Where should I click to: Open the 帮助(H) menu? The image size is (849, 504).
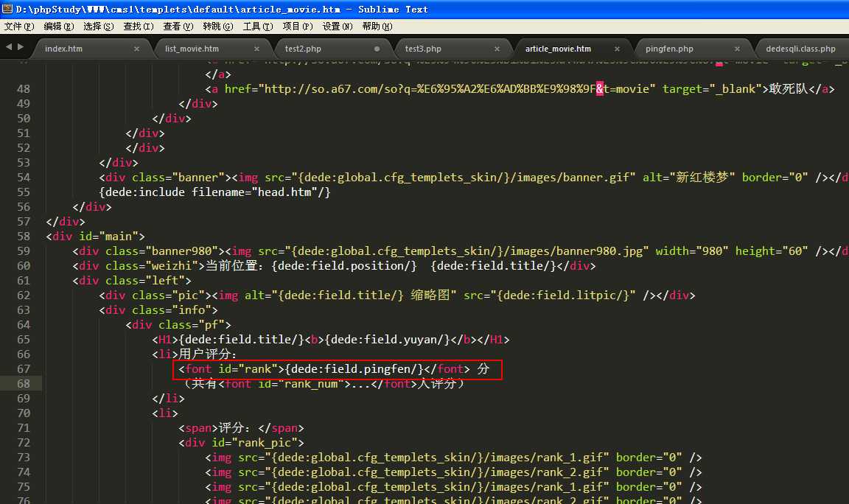tap(377, 26)
